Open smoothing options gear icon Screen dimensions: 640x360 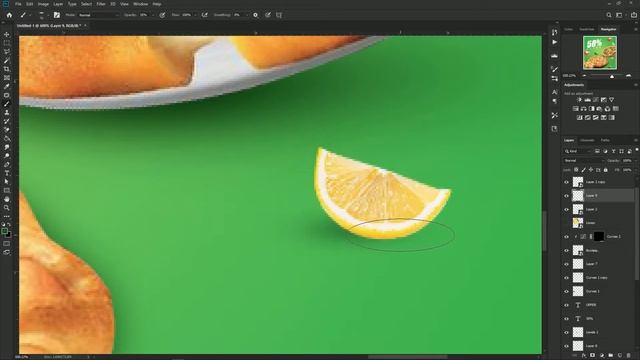coord(256,15)
